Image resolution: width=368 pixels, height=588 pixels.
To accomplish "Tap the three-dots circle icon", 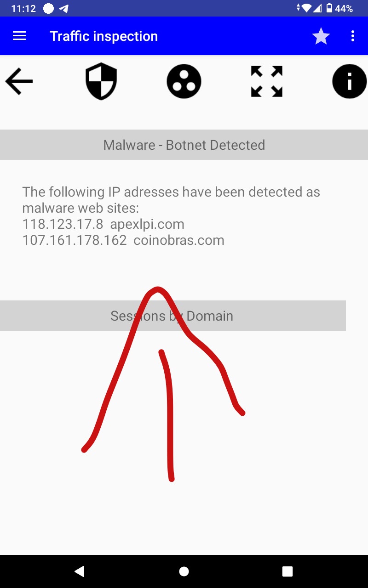I will click(x=184, y=82).
